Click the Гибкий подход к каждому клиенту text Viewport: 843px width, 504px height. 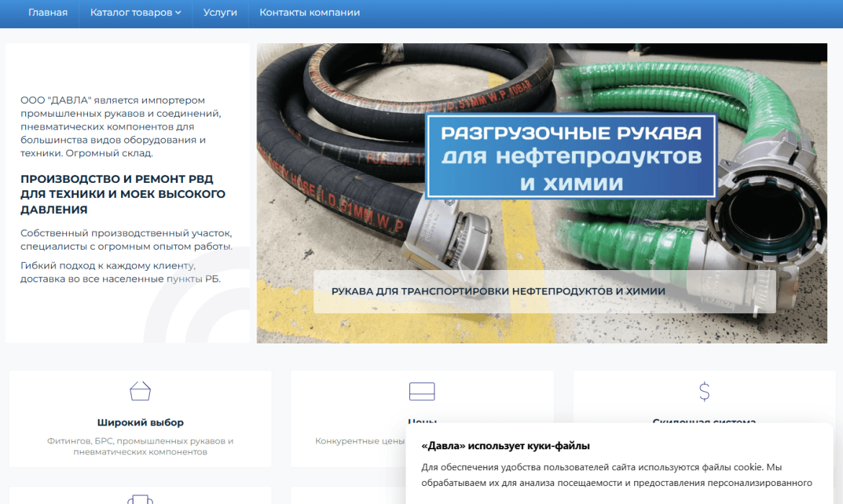point(121,272)
